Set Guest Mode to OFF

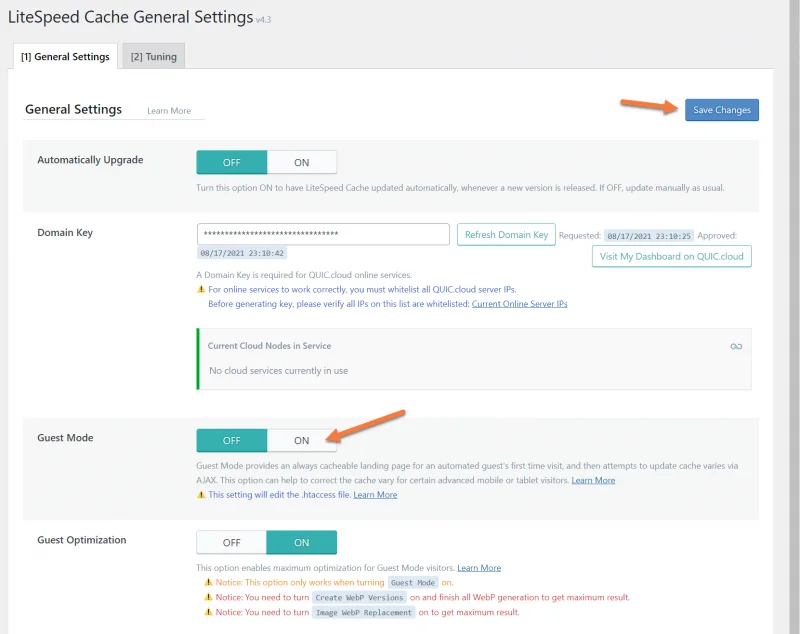[x=232, y=440]
